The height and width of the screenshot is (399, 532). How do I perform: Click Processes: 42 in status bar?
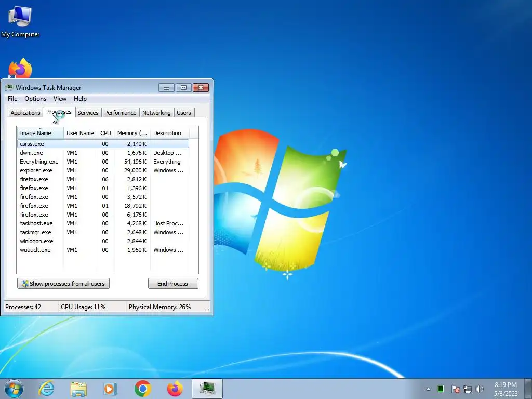click(23, 307)
